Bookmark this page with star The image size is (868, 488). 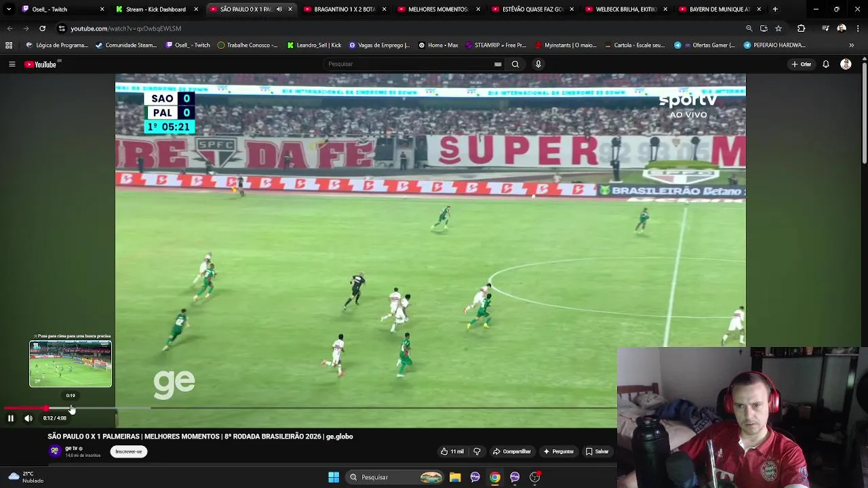[x=778, y=28]
